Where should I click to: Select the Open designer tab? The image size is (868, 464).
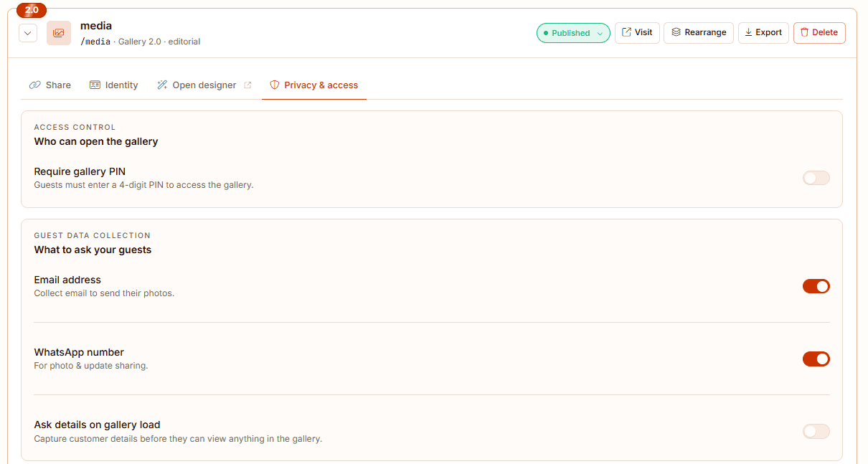pyautogui.click(x=204, y=85)
